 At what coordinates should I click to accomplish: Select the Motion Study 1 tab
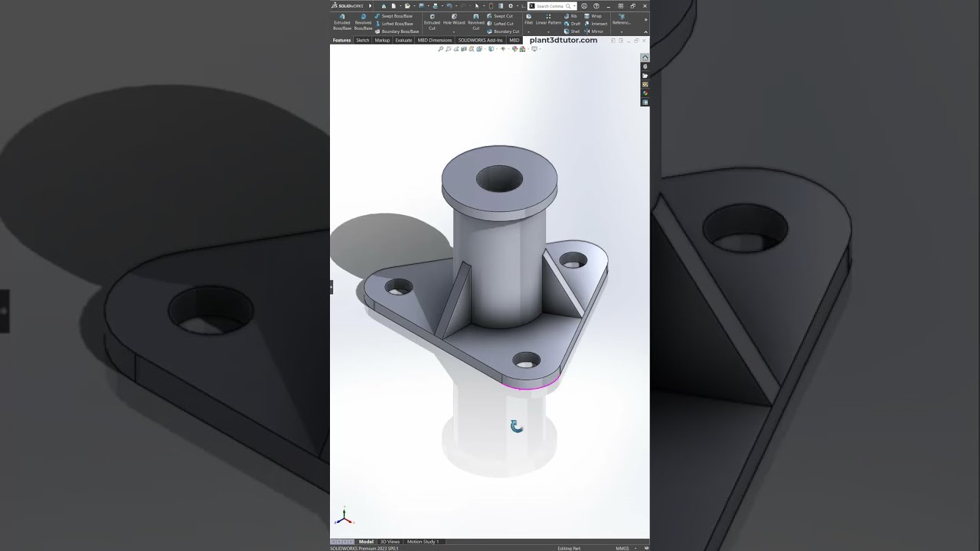click(x=423, y=541)
